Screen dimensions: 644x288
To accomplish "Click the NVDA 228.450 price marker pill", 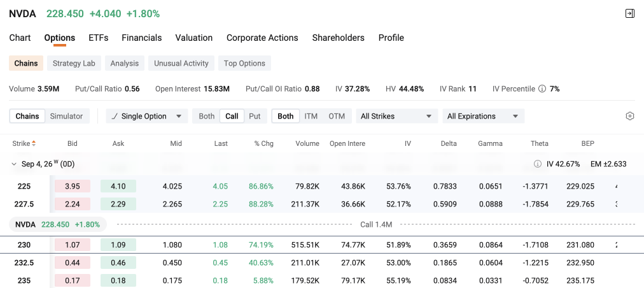I will pos(57,225).
